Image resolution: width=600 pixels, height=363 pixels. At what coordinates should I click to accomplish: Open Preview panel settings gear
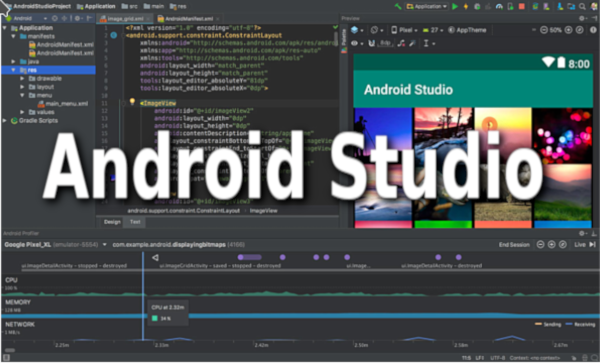[582, 18]
